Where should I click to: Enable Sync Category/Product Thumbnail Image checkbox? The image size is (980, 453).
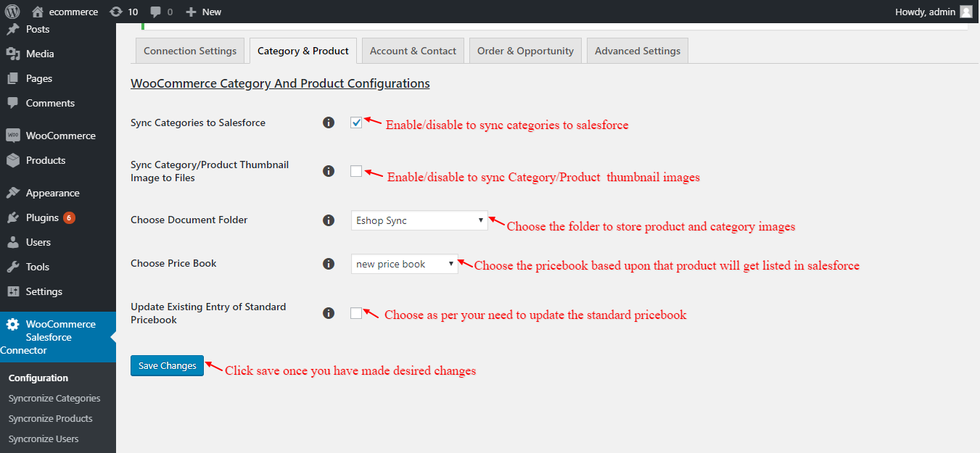(x=356, y=171)
